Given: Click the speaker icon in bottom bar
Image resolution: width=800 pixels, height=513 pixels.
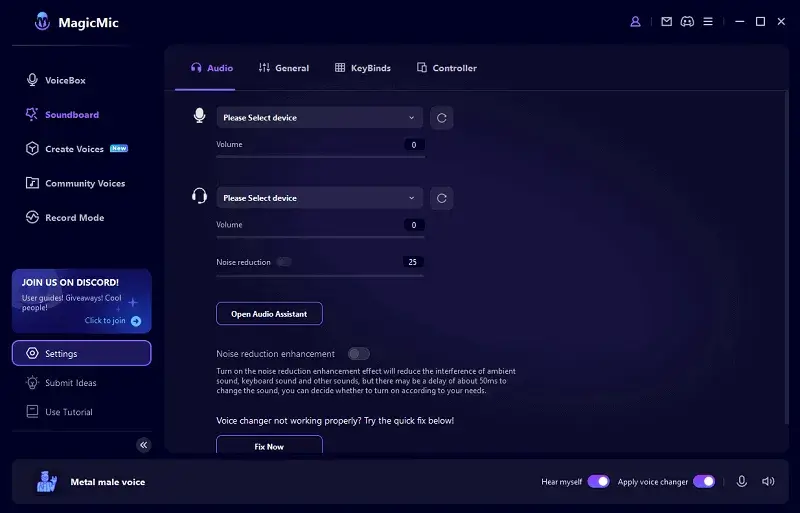Looking at the screenshot, I should (768, 481).
